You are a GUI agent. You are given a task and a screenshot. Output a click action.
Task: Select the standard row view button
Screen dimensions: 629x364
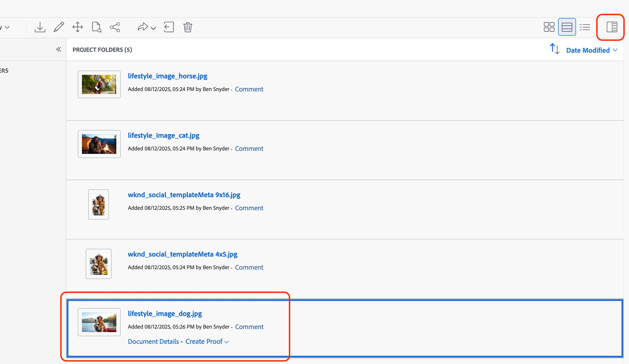coord(567,27)
